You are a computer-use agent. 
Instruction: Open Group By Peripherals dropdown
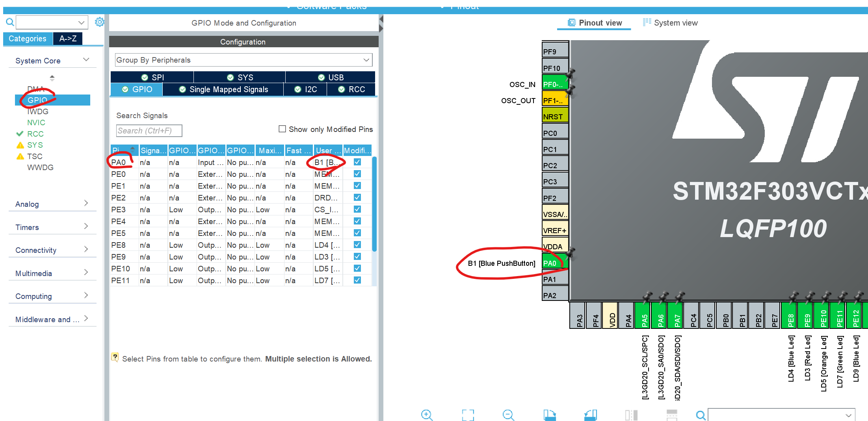point(243,60)
